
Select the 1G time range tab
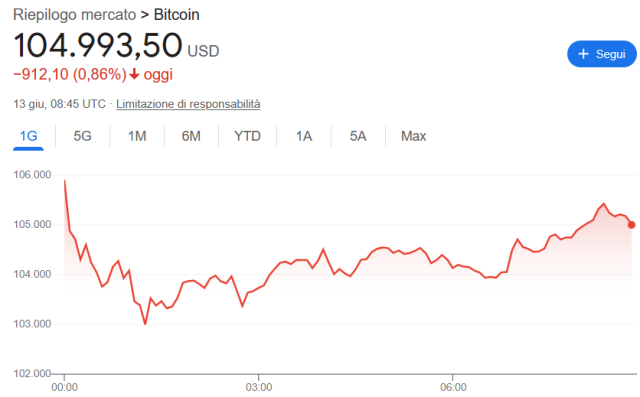(x=29, y=136)
